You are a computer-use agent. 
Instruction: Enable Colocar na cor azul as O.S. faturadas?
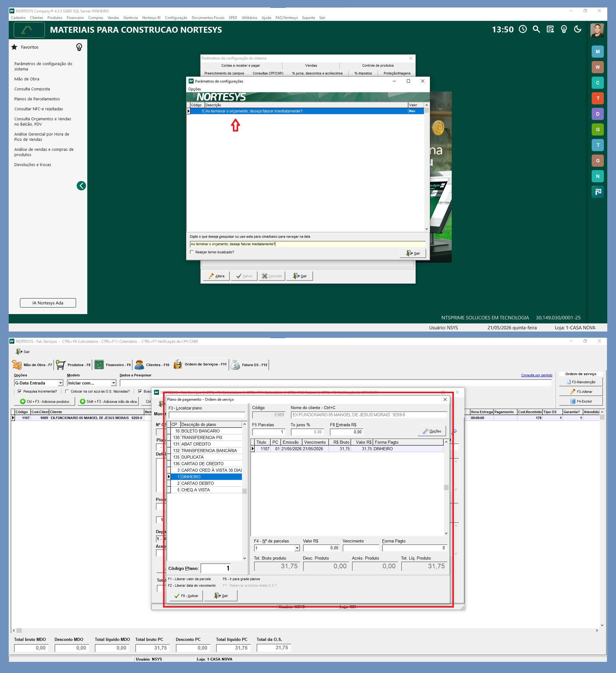tap(67, 392)
